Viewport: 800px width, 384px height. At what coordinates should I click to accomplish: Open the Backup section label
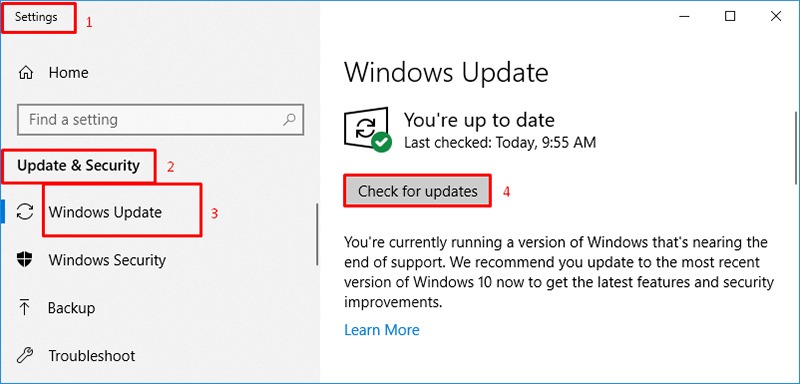point(71,308)
